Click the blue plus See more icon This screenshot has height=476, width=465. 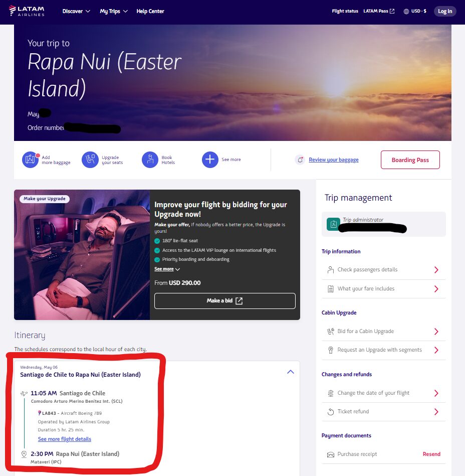point(210,160)
